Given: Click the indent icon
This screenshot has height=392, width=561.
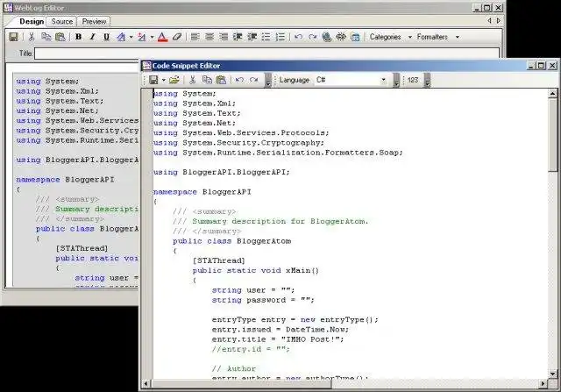Looking at the screenshot, I should [252, 37].
